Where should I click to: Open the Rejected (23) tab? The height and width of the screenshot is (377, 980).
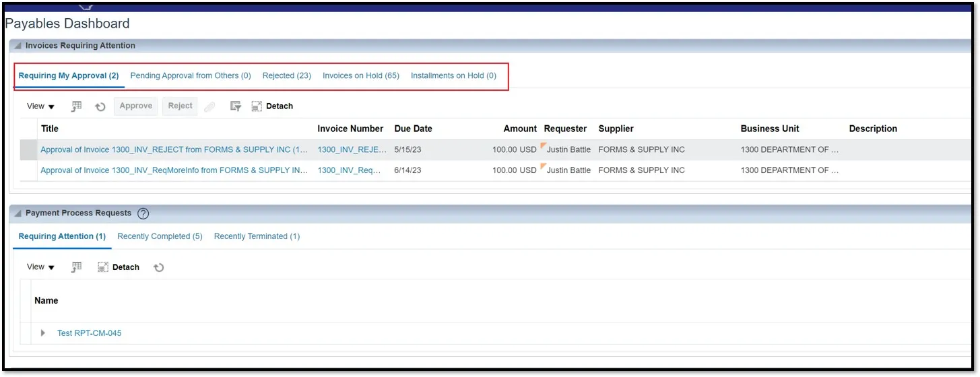point(286,76)
